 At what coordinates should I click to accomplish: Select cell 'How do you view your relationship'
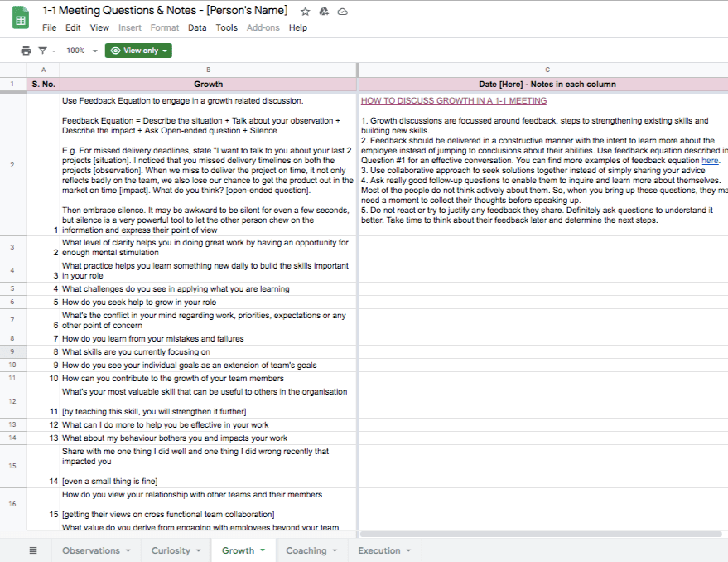point(209,504)
